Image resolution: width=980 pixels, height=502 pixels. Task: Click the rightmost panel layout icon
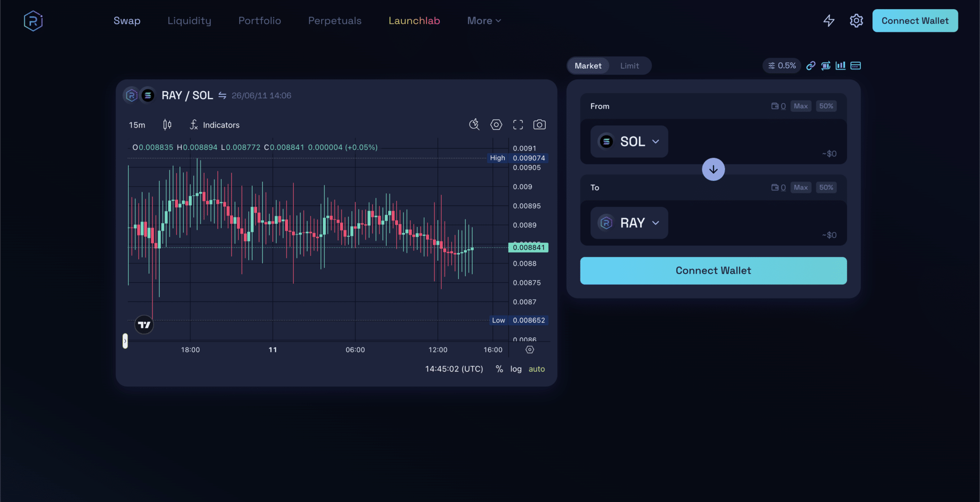click(x=856, y=66)
